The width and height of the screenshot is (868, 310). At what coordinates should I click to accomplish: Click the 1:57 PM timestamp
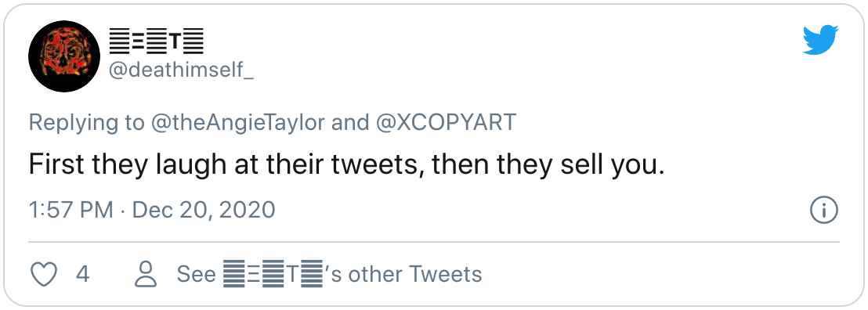point(71,211)
